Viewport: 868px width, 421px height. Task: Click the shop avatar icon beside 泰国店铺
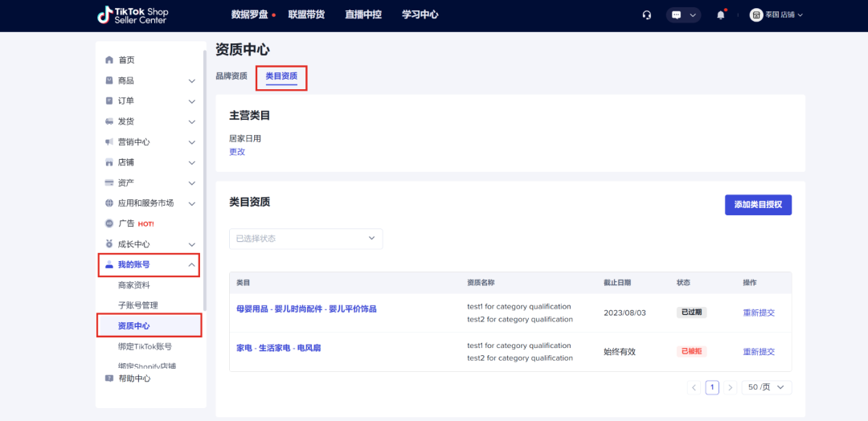tap(756, 15)
